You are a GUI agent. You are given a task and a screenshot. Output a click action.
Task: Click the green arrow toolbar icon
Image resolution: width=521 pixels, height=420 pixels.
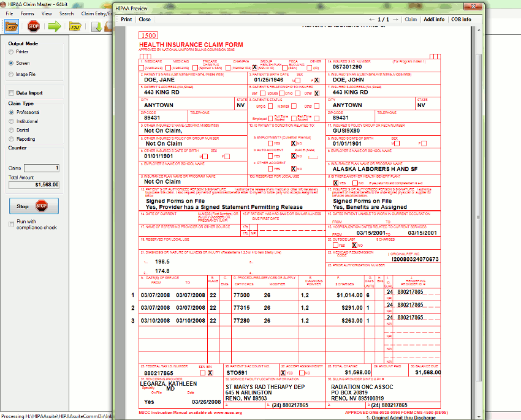55,26
